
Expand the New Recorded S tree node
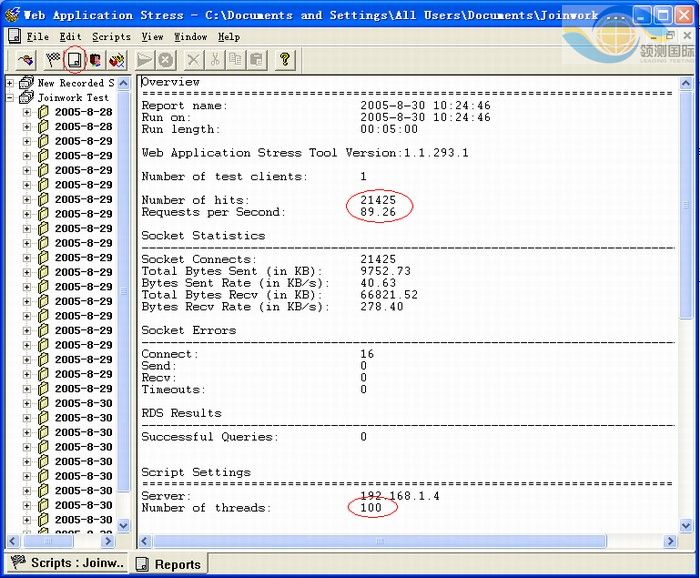10,83
